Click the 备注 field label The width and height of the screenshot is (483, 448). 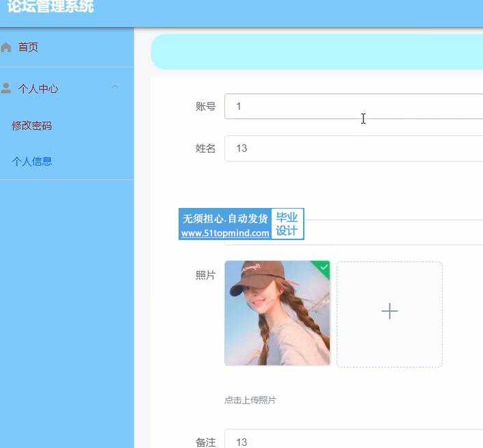click(205, 443)
